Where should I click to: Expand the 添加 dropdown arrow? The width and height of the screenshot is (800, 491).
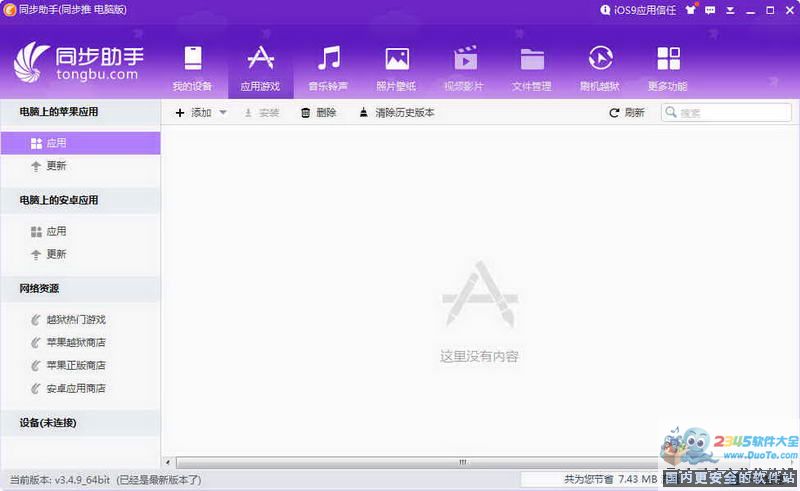tap(223, 113)
